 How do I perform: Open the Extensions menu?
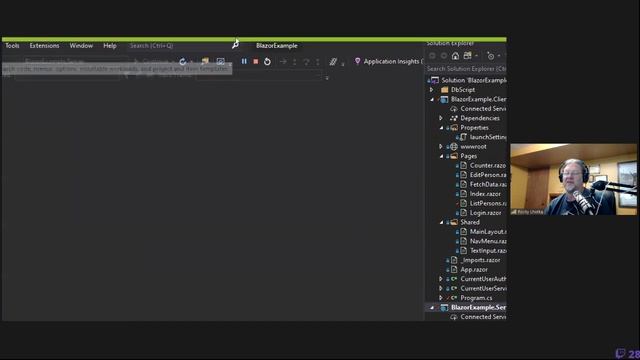pos(44,46)
